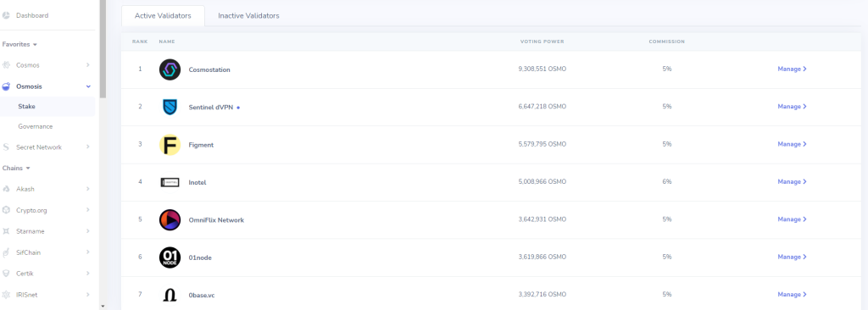Switch to the Inactive Validators tab

(x=248, y=15)
